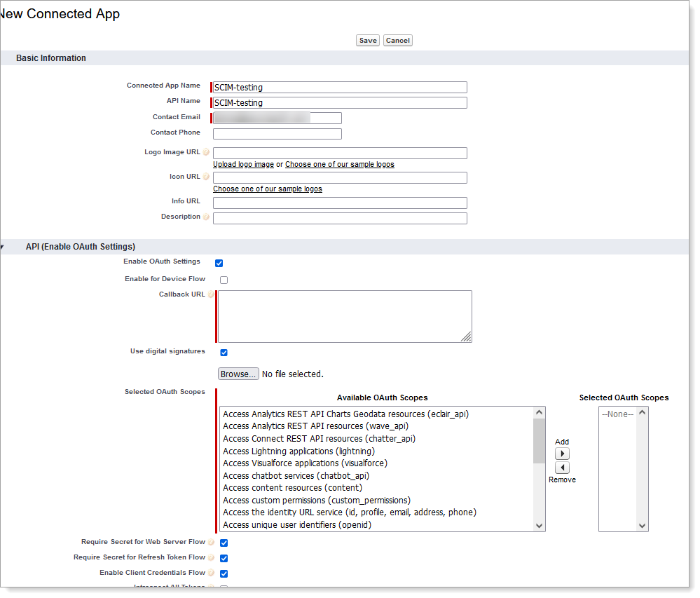This screenshot has height=598, width=700.
Task: Save the new connected app
Action: [367, 40]
